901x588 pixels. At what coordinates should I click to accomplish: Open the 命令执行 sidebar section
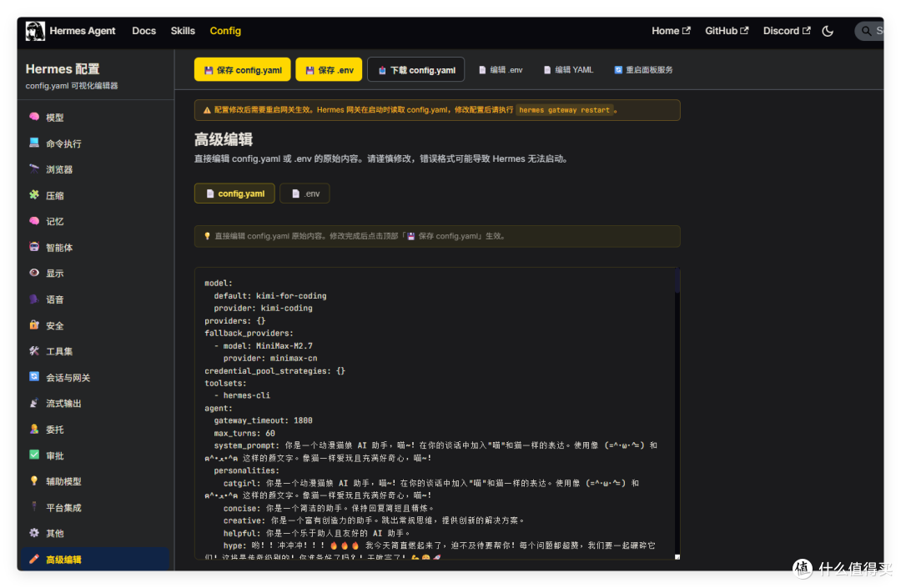click(95, 143)
